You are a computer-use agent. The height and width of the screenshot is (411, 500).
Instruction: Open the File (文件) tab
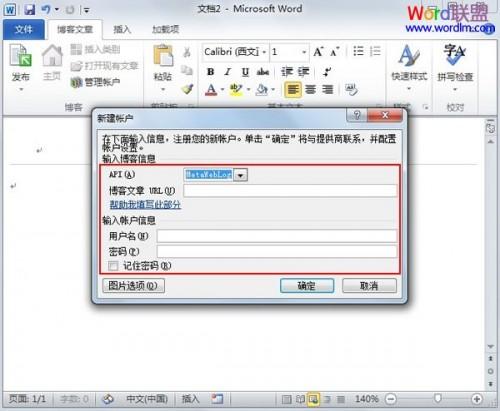coord(24,30)
